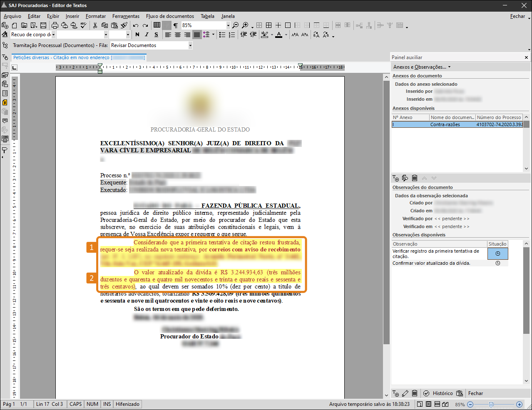The image size is (532, 410).
Task: Open the Fila Revisar Documentos dropdown
Action: [x=190, y=45]
